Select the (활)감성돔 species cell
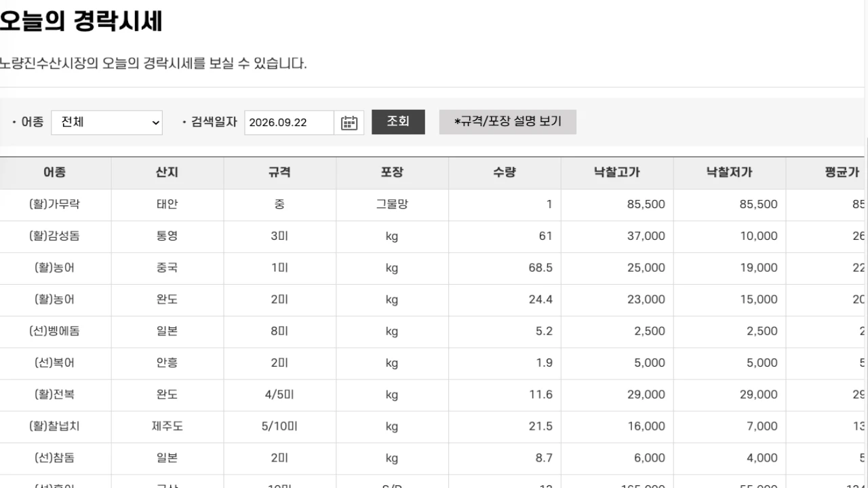This screenshot has width=868, height=488. tap(55, 236)
